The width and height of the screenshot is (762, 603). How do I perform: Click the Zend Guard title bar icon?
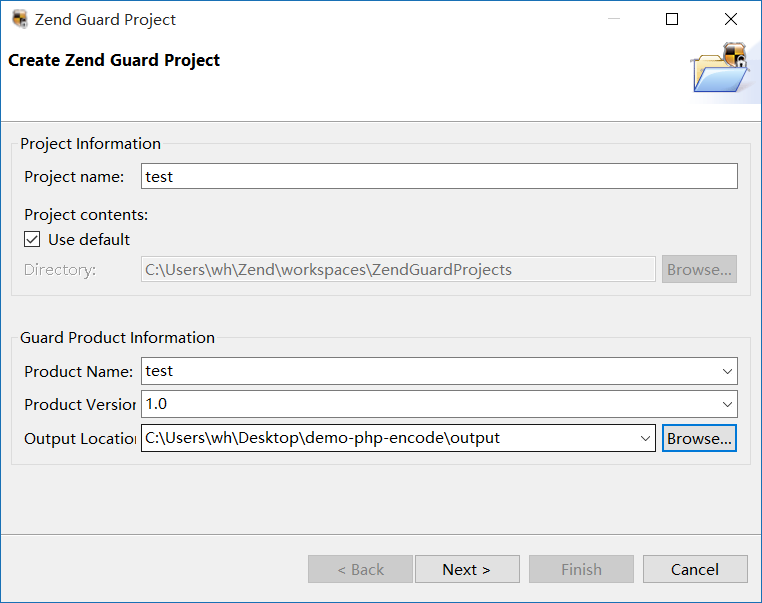(19, 19)
